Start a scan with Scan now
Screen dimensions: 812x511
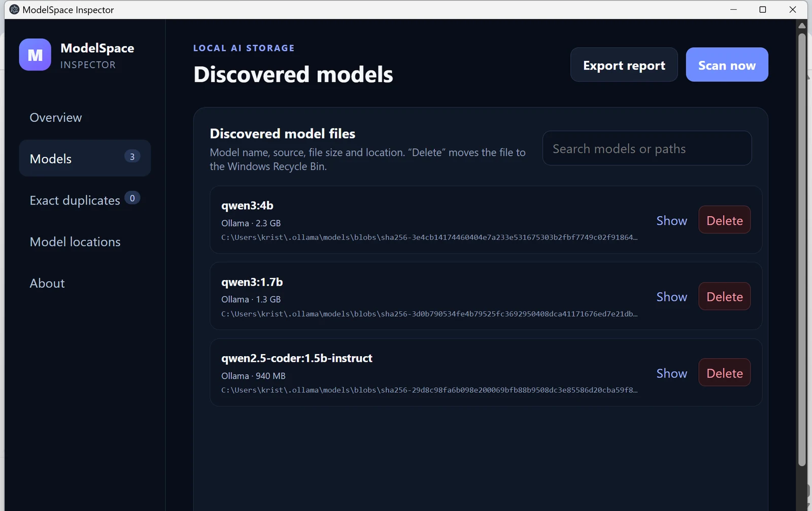click(727, 65)
